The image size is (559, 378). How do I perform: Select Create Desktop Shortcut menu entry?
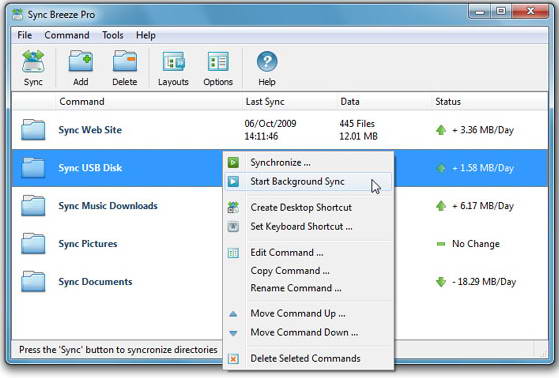(309, 207)
